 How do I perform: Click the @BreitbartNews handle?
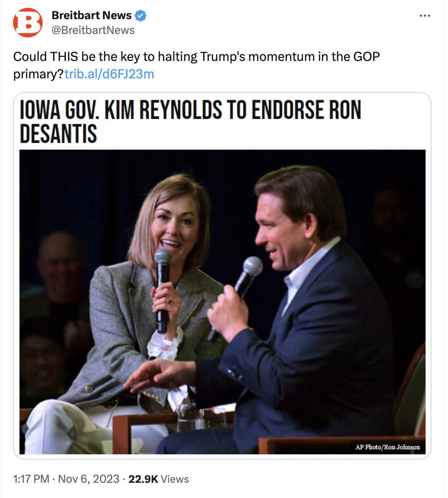pos(93,30)
